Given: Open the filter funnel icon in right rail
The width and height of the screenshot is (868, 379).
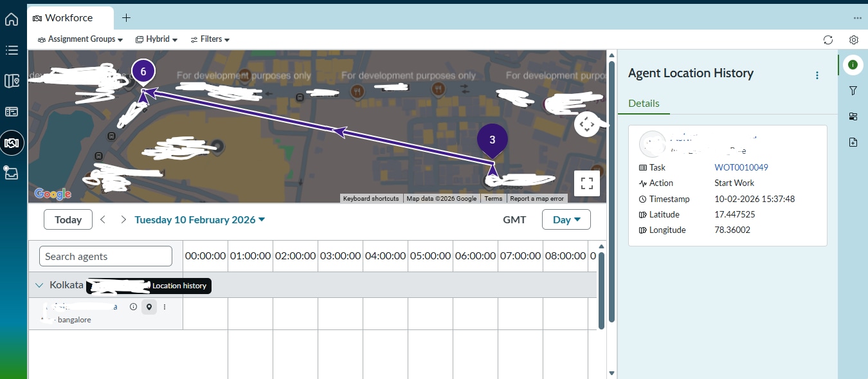Looking at the screenshot, I should pyautogui.click(x=853, y=91).
